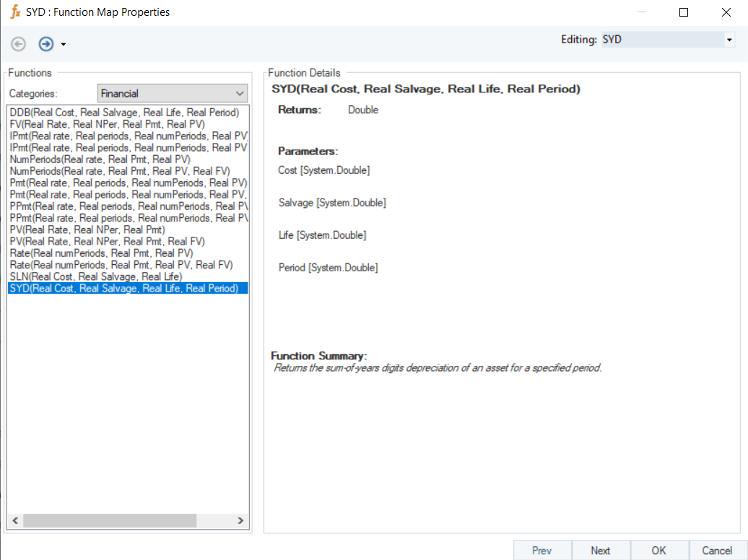Click the forward navigation arrow icon

pos(45,44)
